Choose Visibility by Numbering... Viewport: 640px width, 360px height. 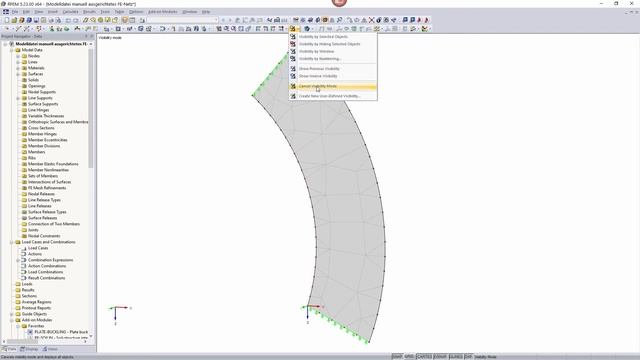(x=333, y=59)
